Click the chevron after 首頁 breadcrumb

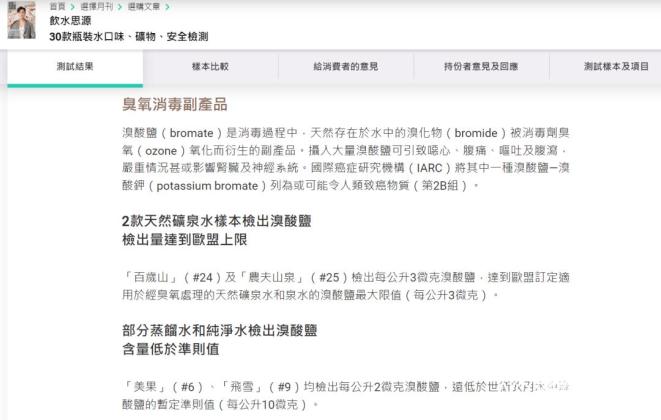point(73,7)
